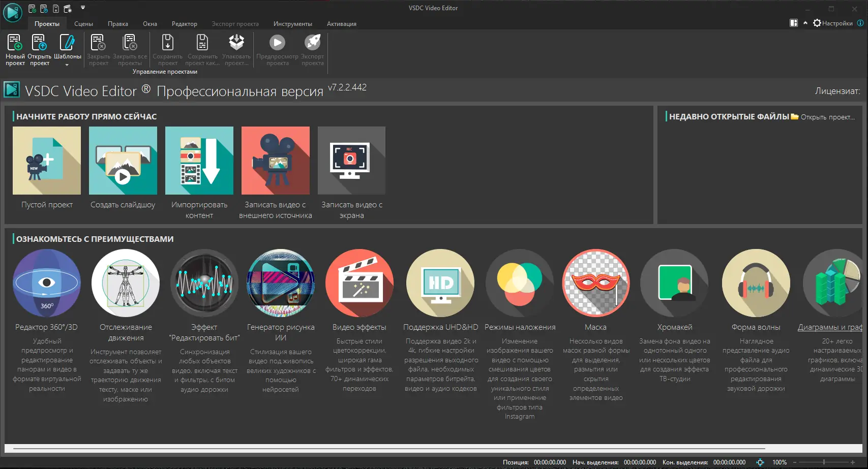Screen dimensions: 868x469
Task: Open Настройки settings
Action: click(x=833, y=23)
